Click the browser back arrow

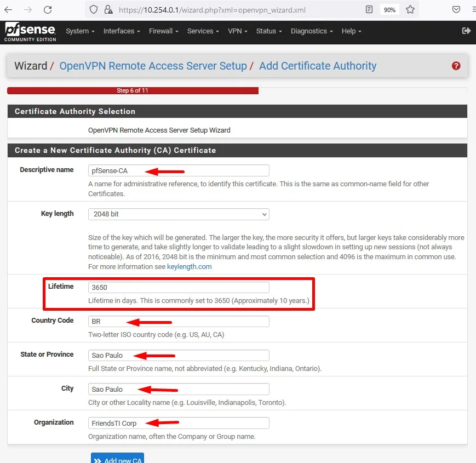pos(9,10)
